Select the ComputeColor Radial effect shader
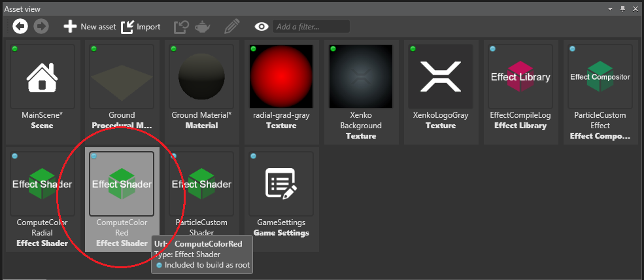644x280 pixels. [x=42, y=184]
